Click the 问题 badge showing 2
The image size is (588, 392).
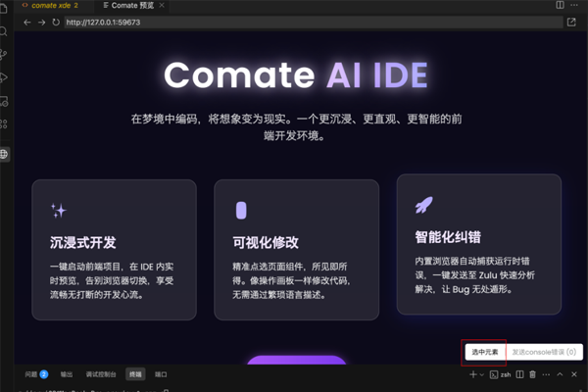pos(44,374)
